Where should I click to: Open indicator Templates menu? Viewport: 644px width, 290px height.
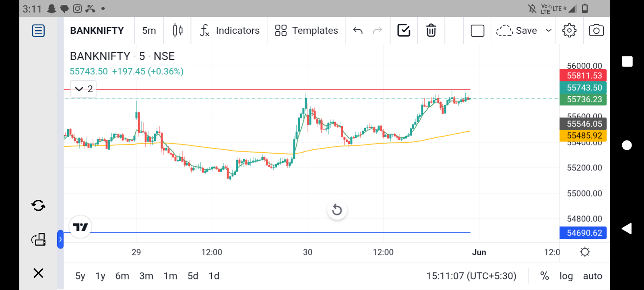[x=307, y=31]
